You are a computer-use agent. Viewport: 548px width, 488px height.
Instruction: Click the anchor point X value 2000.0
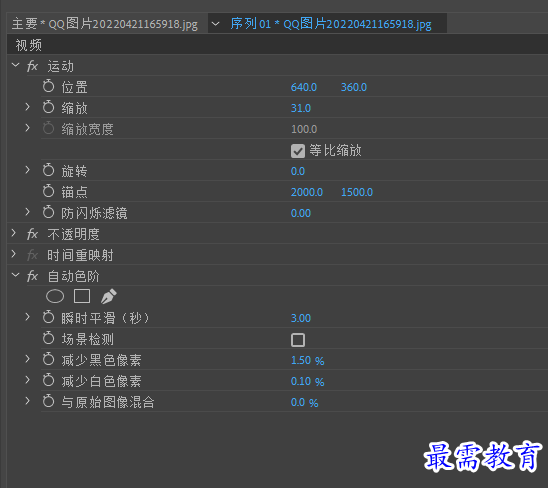[x=307, y=192]
